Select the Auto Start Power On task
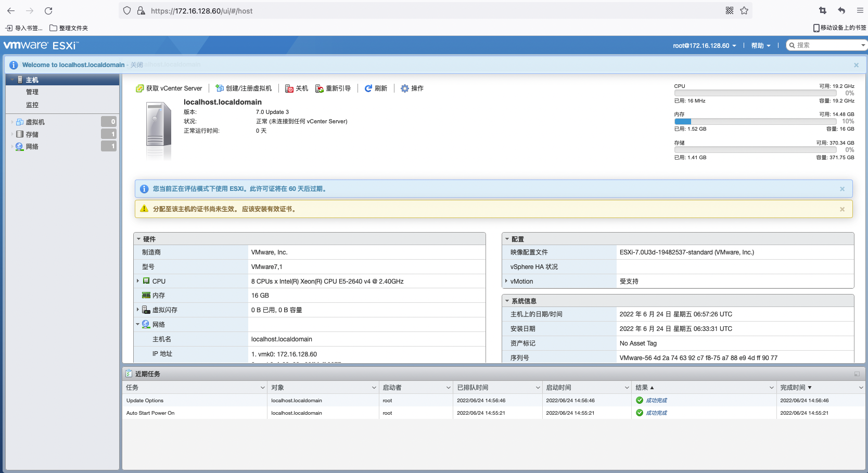The height and width of the screenshot is (473, 868). [x=494, y=413]
